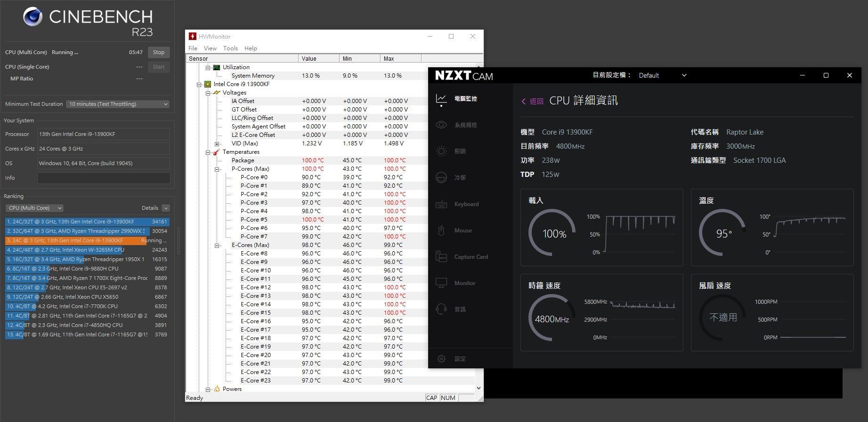Open the audio headset icon in sidebar
Screen dimensions: 868x422
[x=441, y=310]
